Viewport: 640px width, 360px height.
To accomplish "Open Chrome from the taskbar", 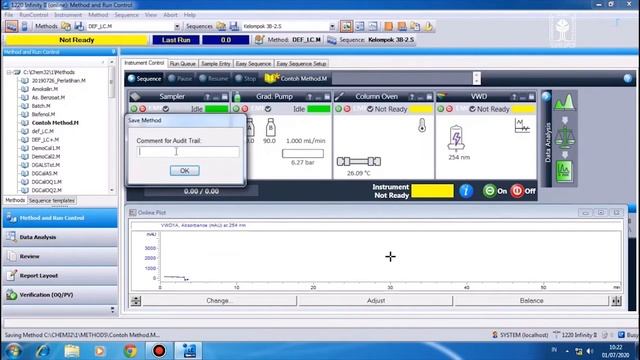I will pyautogui.click(x=130, y=351).
